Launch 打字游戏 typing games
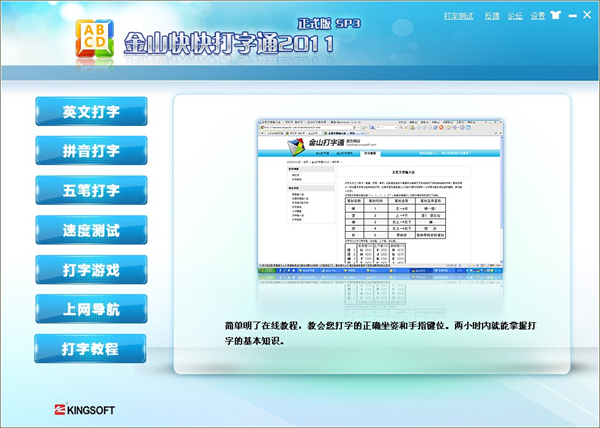Image resolution: width=600 pixels, height=428 pixels. [x=91, y=270]
